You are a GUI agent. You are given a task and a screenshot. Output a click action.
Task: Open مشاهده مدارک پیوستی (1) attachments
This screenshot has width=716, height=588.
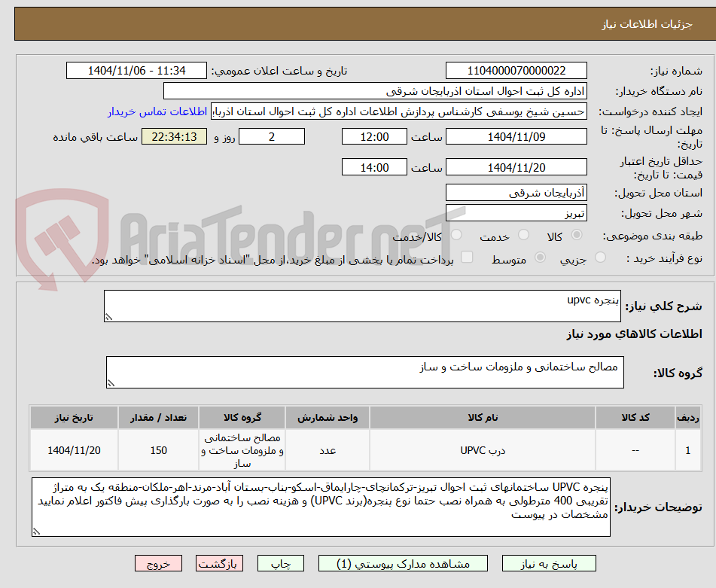[403, 563]
